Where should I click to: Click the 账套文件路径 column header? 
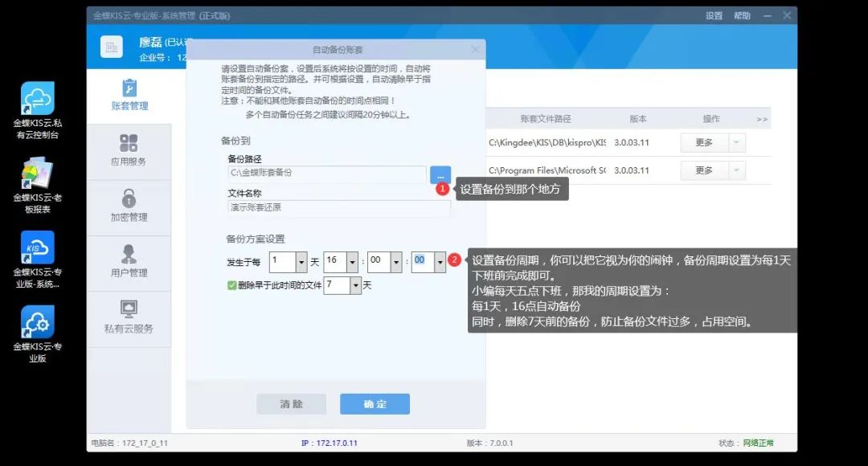point(545,118)
